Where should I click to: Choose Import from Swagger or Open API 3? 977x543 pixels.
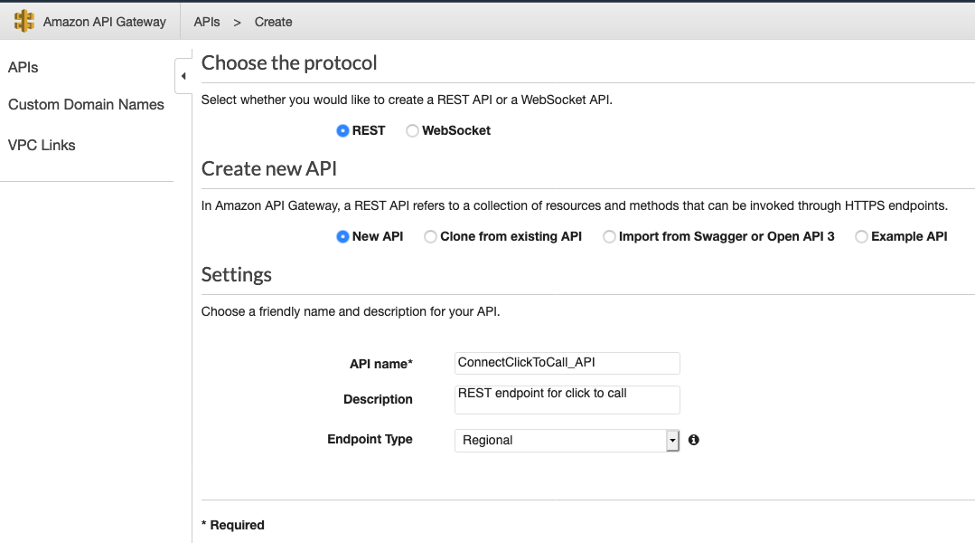click(x=609, y=237)
